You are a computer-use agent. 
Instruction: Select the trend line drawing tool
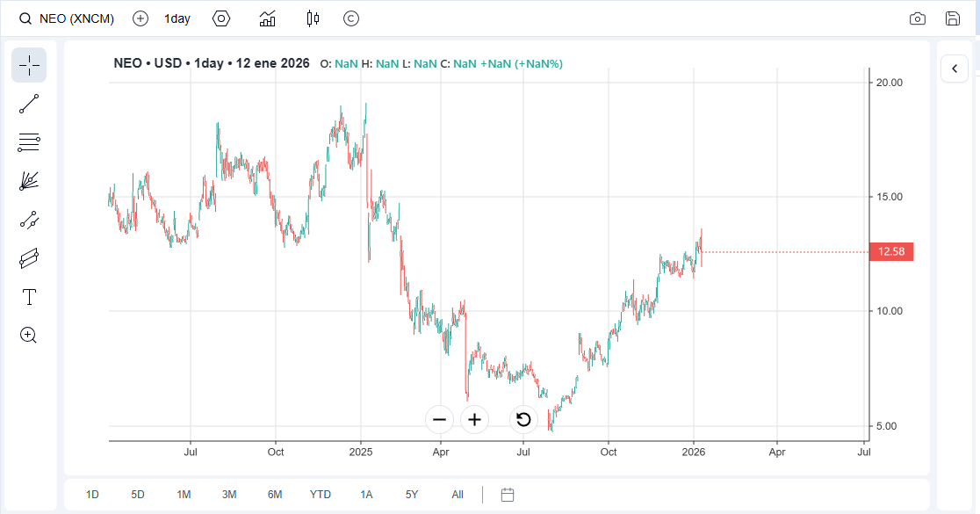(x=29, y=104)
